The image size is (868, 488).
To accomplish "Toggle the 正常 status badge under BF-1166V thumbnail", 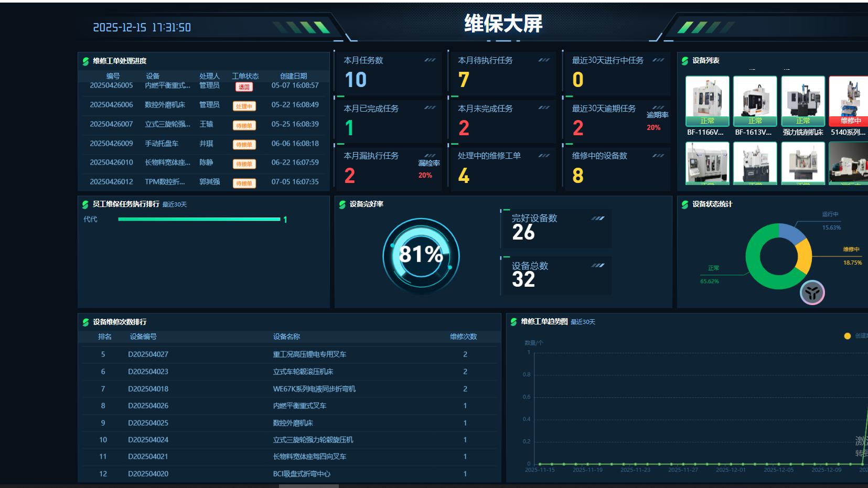I will pyautogui.click(x=706, y=121).
